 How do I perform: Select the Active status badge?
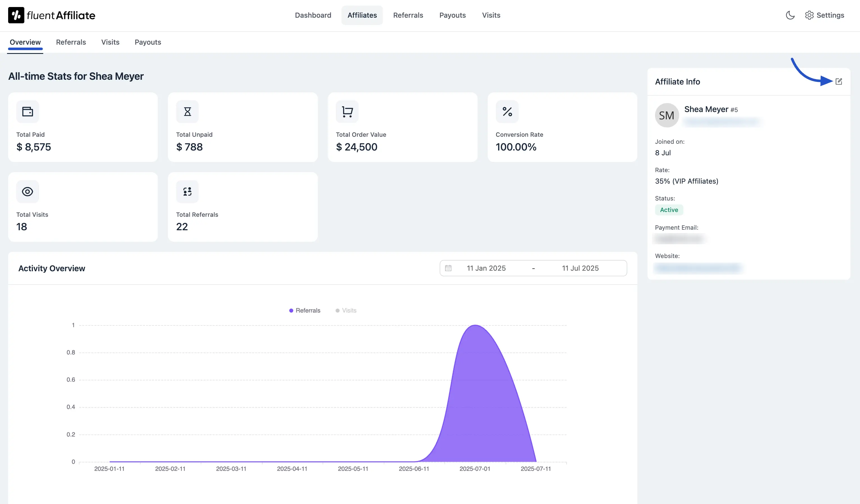click(x=669, y=210)
